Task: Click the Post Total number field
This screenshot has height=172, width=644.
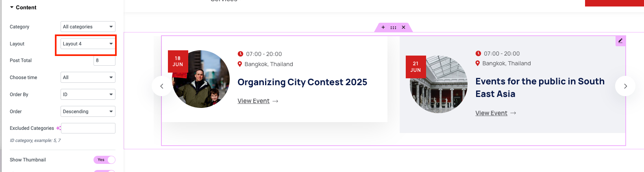Action: point(104,60)
